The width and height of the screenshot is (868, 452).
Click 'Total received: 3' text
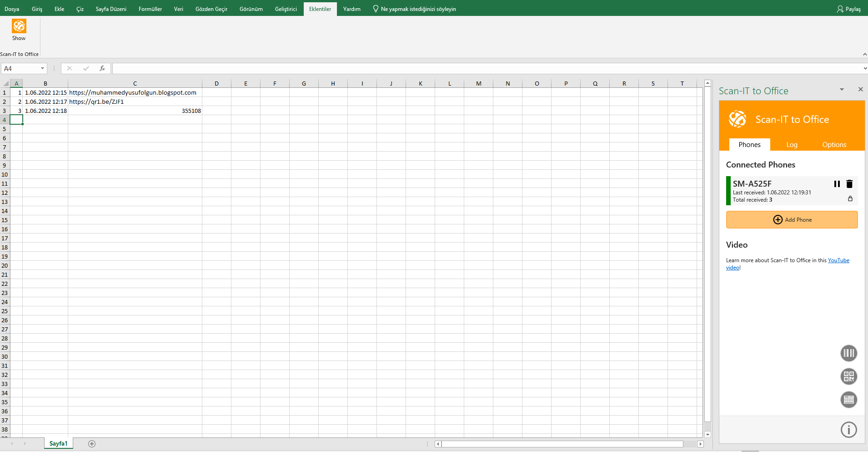(x=753, y=200)
